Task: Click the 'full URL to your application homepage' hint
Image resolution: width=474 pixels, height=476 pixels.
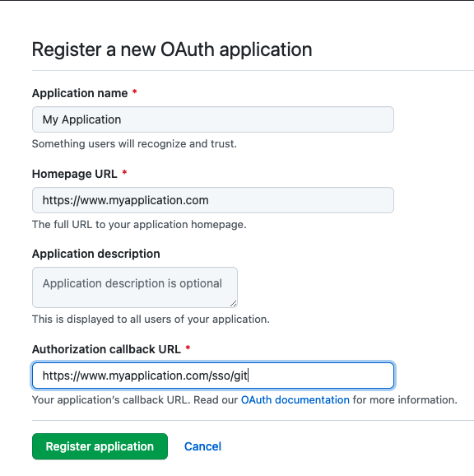Action: coord(139,224)
